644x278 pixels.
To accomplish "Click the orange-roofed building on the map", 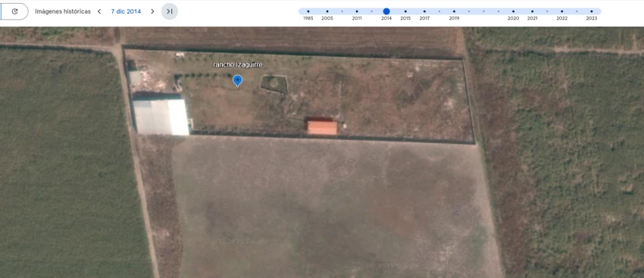I will 323,127.
